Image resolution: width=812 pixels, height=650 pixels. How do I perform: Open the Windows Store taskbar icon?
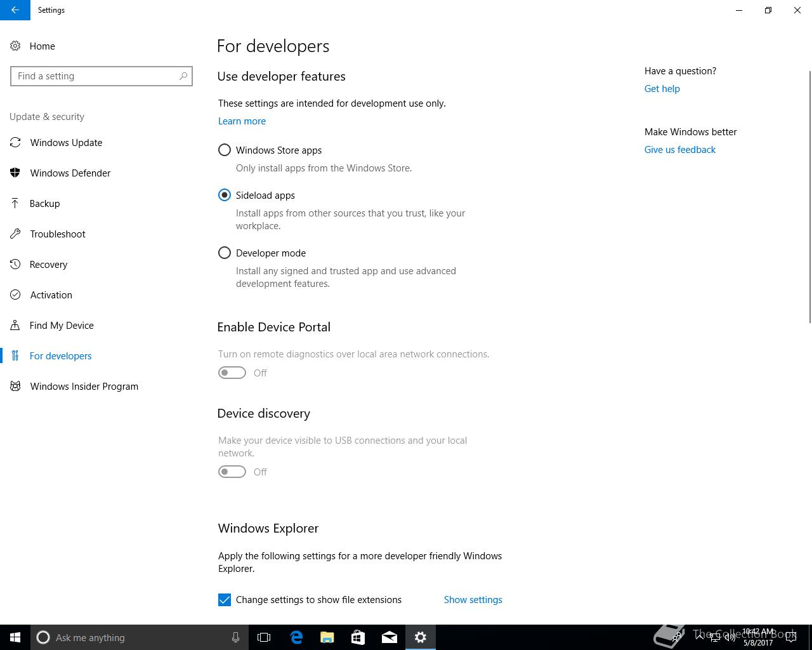358,637
